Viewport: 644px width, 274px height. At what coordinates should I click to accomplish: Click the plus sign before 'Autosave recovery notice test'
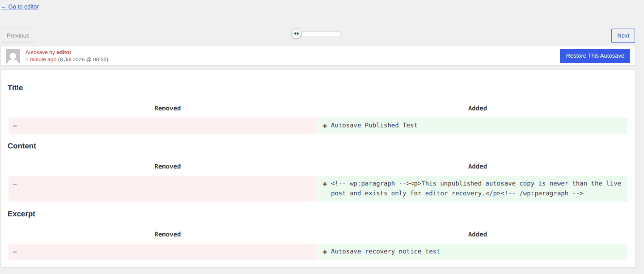[325, 252]
